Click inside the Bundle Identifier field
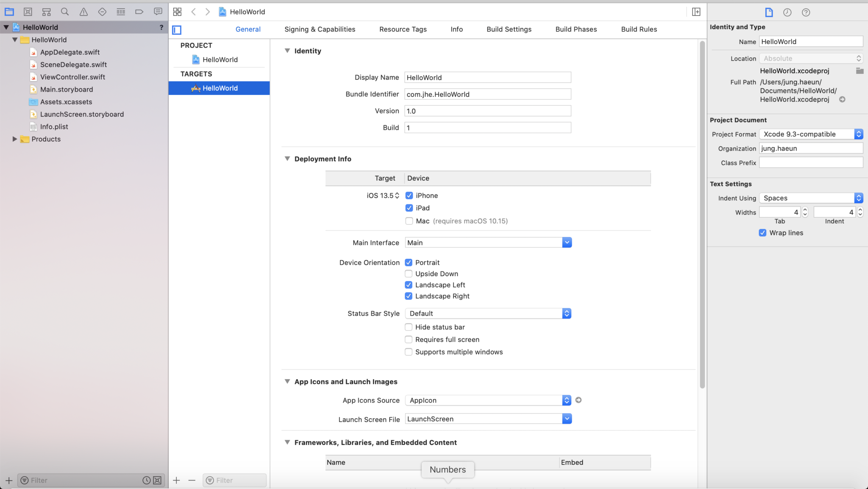Screen dimensions: 868x489 487,94
